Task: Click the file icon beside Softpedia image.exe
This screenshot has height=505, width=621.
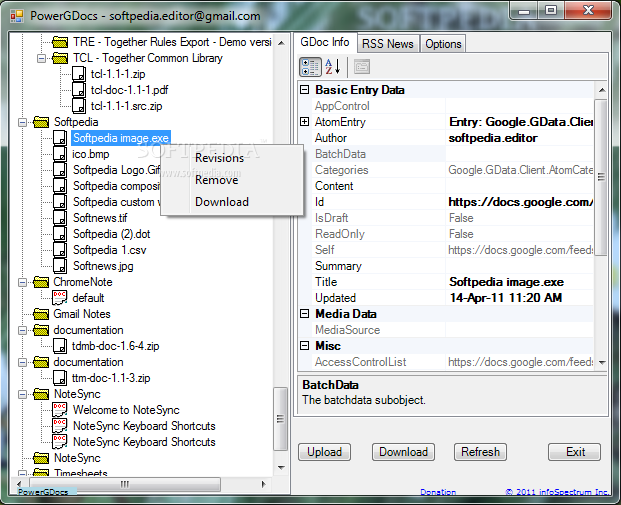Action: point(60,138)
